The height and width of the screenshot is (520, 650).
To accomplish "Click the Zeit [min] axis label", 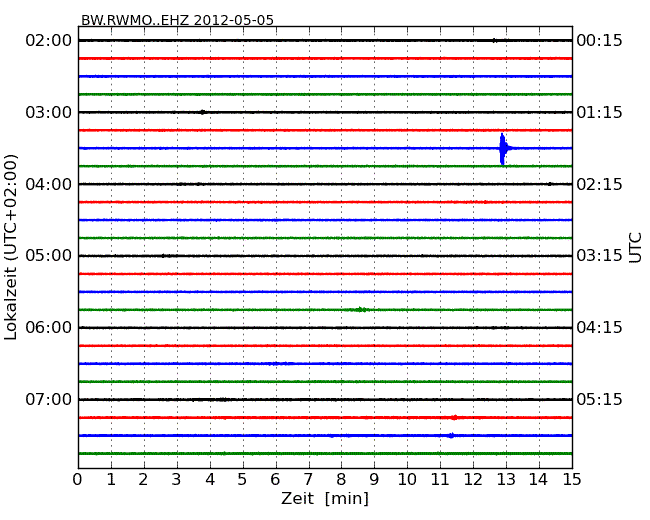I will 325,498.
